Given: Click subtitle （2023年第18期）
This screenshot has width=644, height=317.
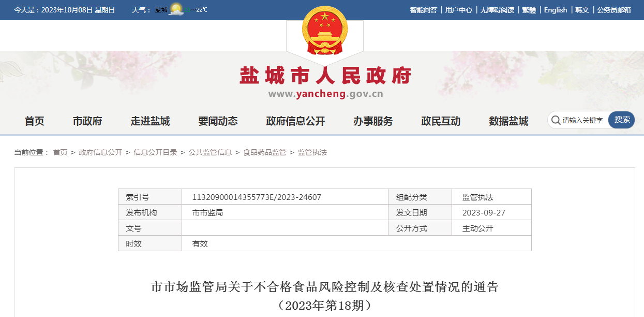Looking at the screenshot, I should tap(324, 305).
